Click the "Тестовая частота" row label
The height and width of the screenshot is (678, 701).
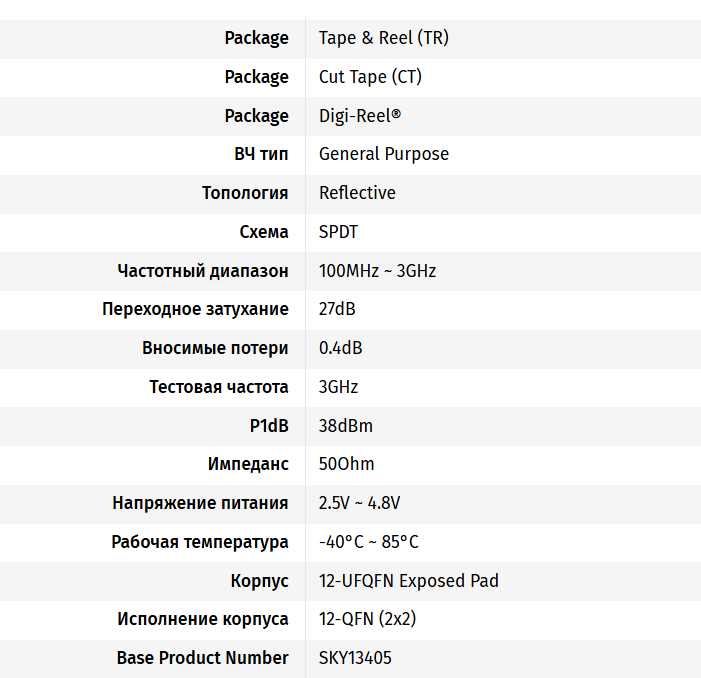click(x=219, y=387)
